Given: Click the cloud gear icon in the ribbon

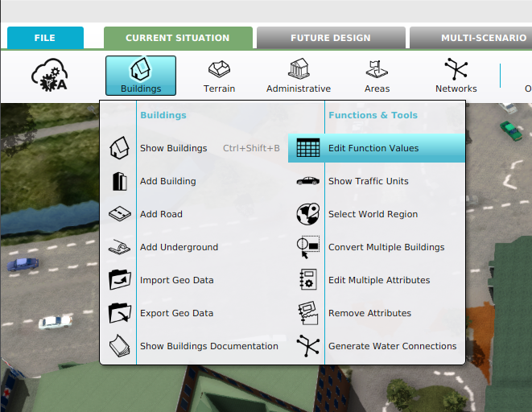Looking at the screenshot, I should 49,75.
